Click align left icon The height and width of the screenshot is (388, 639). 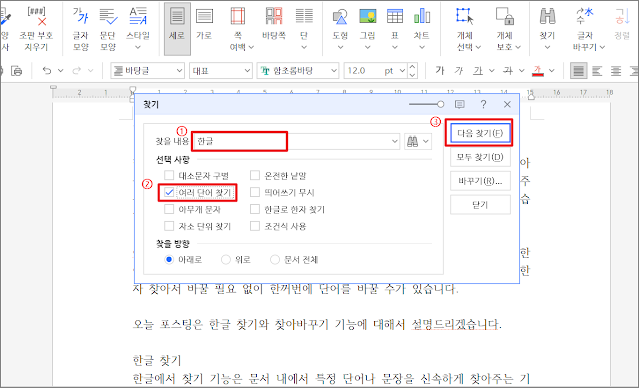597,71
